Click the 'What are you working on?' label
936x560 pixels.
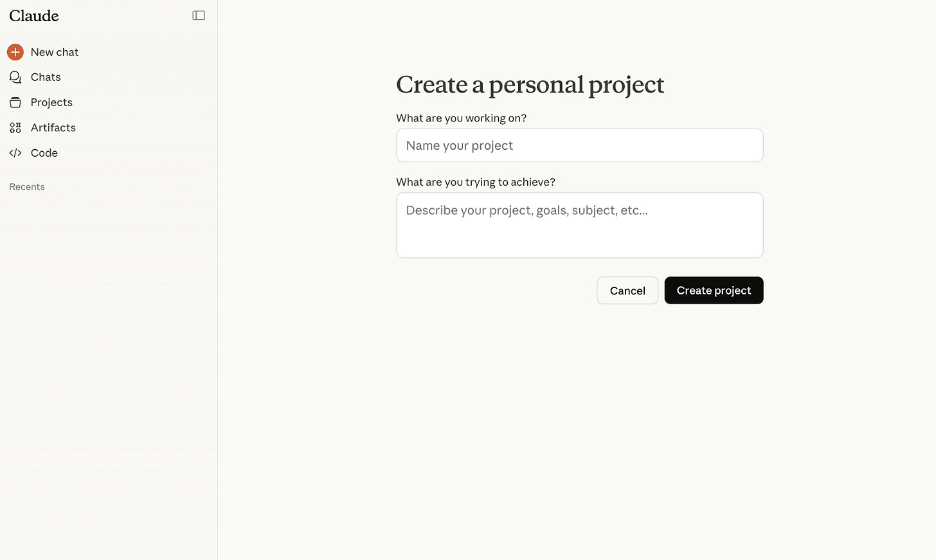point(461,118)
